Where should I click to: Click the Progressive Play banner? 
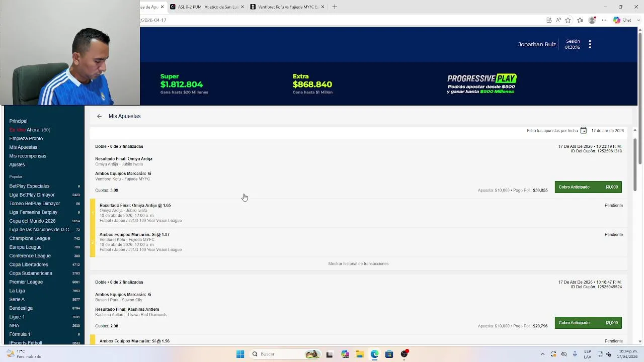click(x=482, y=84)
